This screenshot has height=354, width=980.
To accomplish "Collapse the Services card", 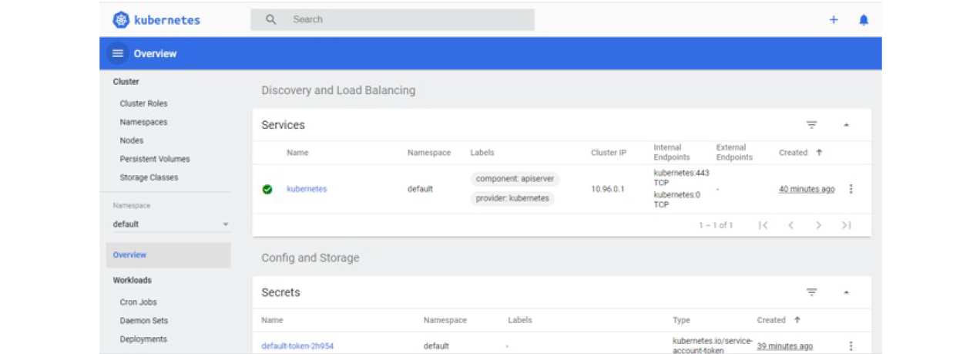I will pos(846,125).
